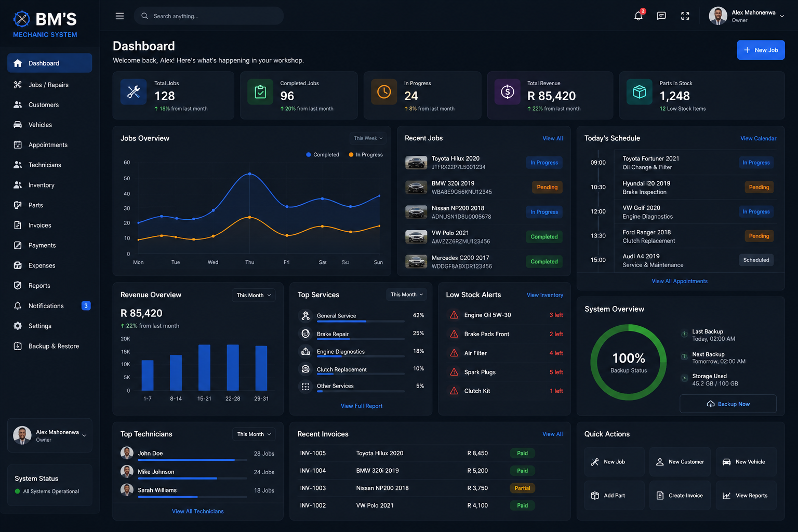Image resolution: width=798 pixels, height=532 pixels.
Task: Click the Air Filter warning icon
Action: 454,353
